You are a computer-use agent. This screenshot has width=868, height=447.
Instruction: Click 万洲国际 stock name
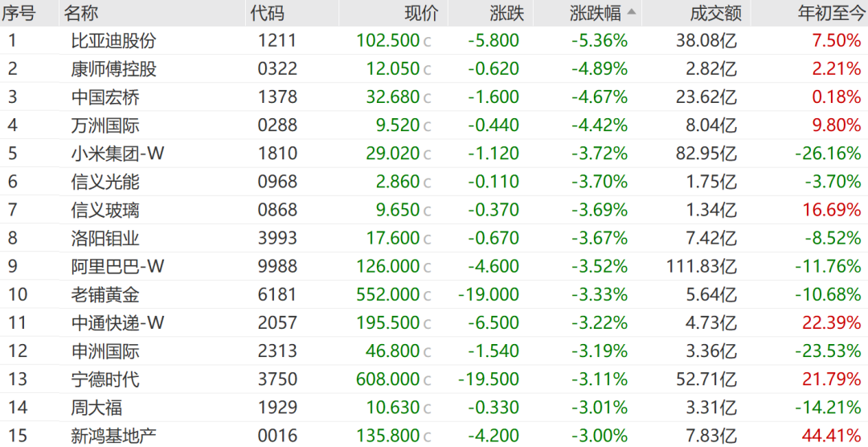point(104,125)
